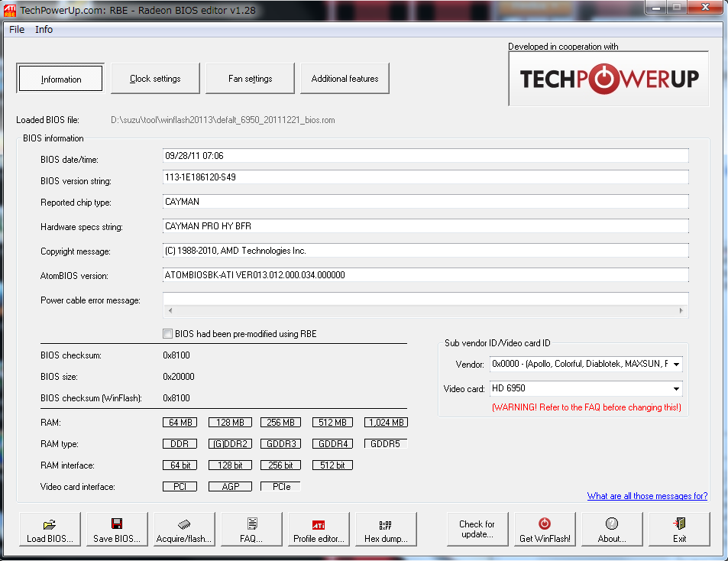Click the right arrow of error message scrollbar

681,310
